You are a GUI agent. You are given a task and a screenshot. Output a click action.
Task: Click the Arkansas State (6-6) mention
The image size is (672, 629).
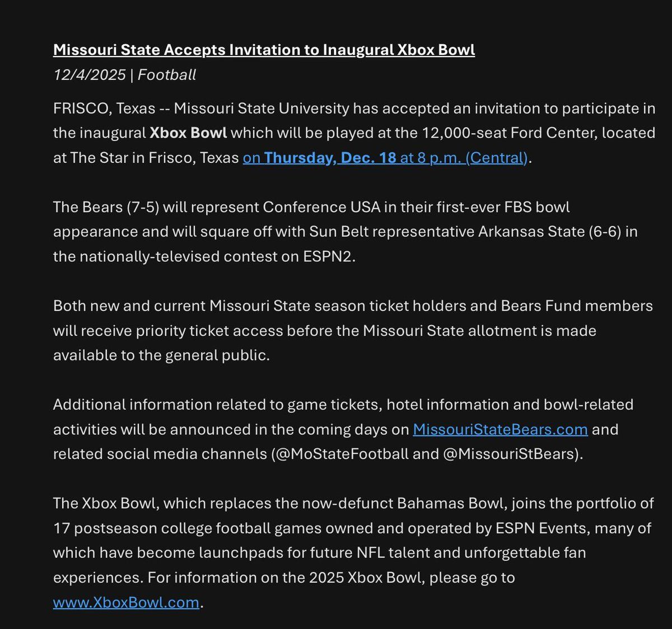point(549,232)
